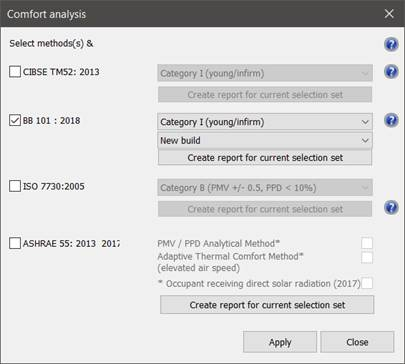405x364 pixels.
Task: Enable the CIBSE TM52: 2013 checkbox
Action: point(15,72)
